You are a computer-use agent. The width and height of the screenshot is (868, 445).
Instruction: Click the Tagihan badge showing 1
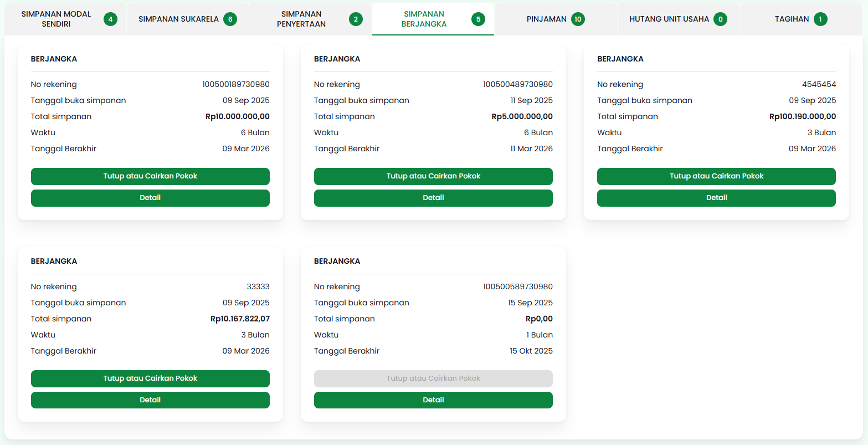click(x=820, y=19)
